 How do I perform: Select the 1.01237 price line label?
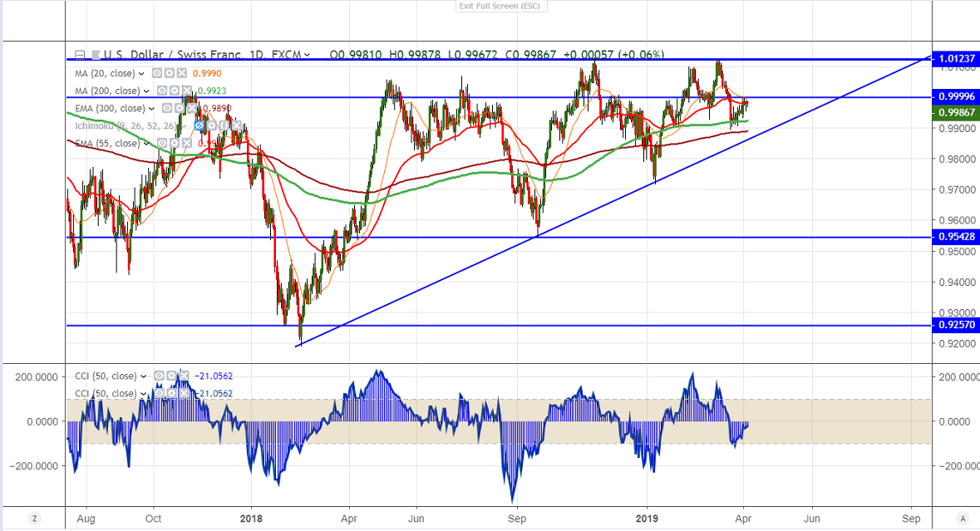[x=956, y=59]
